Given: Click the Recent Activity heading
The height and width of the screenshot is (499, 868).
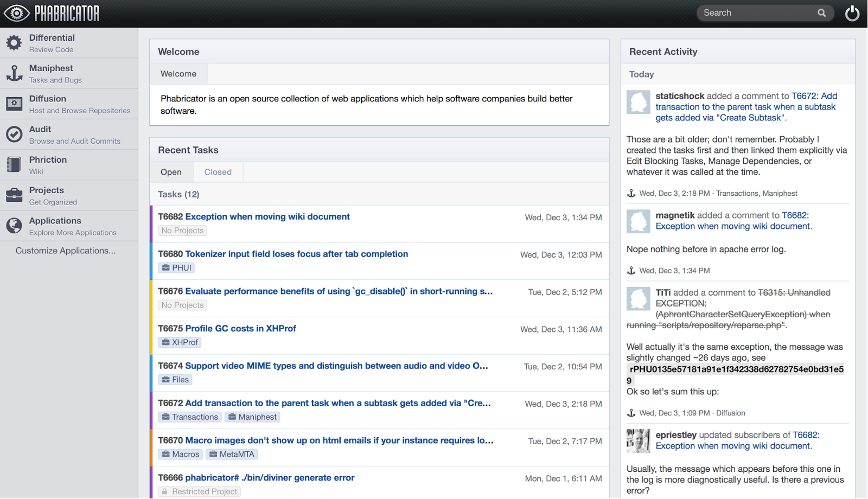Looking at the screenshot, I should [x=663, y=52].
